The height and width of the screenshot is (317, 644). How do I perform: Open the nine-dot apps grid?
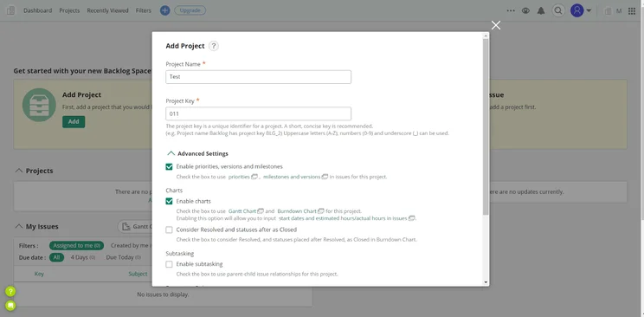632,11
